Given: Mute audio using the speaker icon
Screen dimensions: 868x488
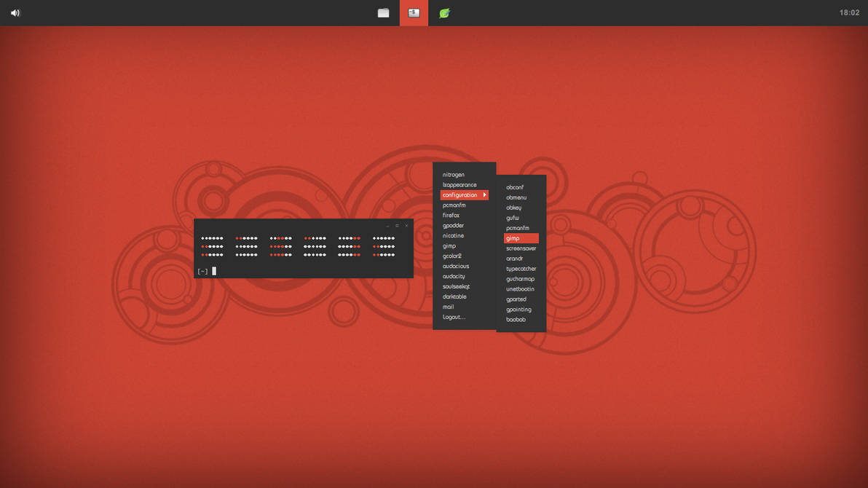Looking at the screenshot, I should [15, 12].
